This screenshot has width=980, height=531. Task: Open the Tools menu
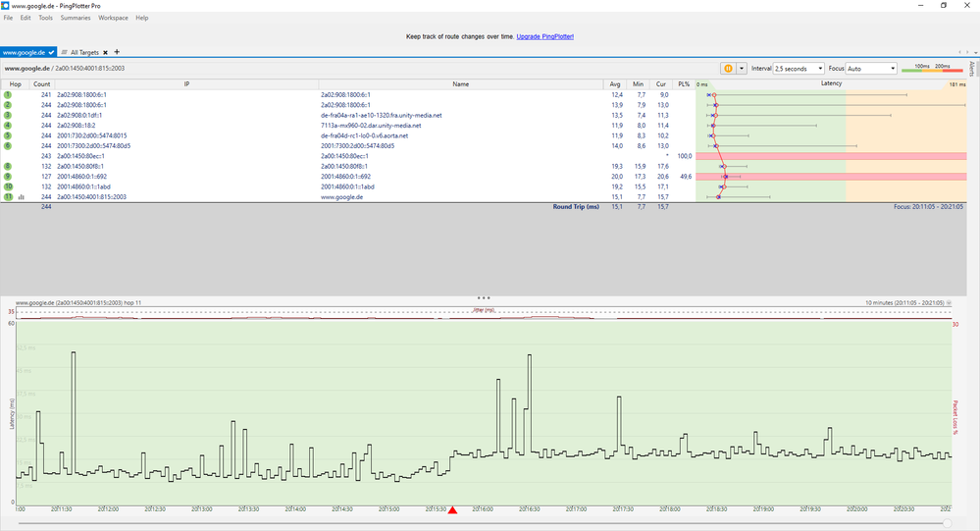tap(46, 18)
